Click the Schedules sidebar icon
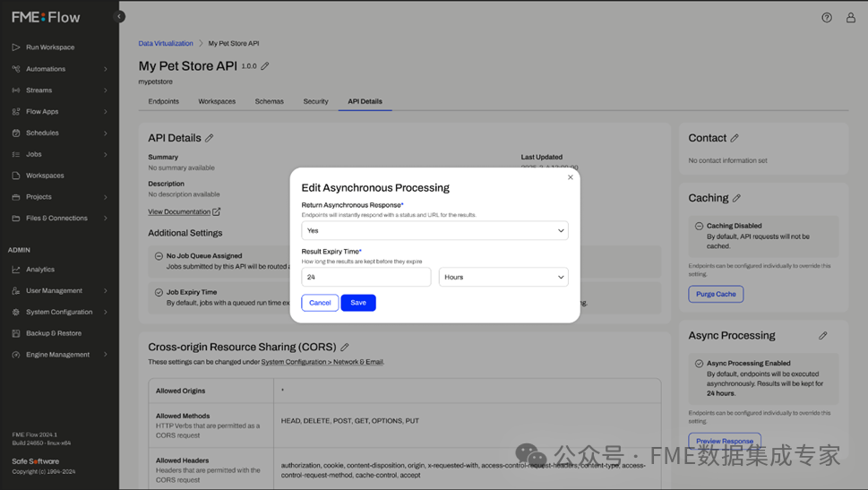The image size is (868, 490). (x=16, y=133)
